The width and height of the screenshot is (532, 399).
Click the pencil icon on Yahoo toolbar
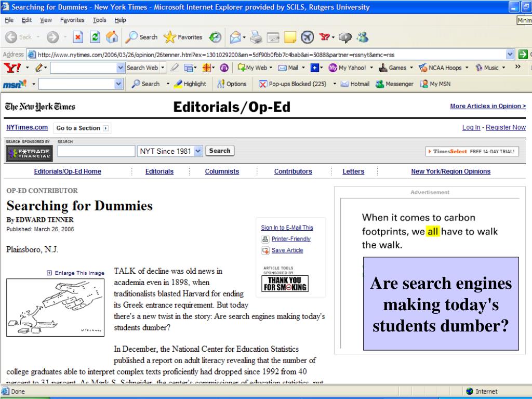[x=39, y=68]
